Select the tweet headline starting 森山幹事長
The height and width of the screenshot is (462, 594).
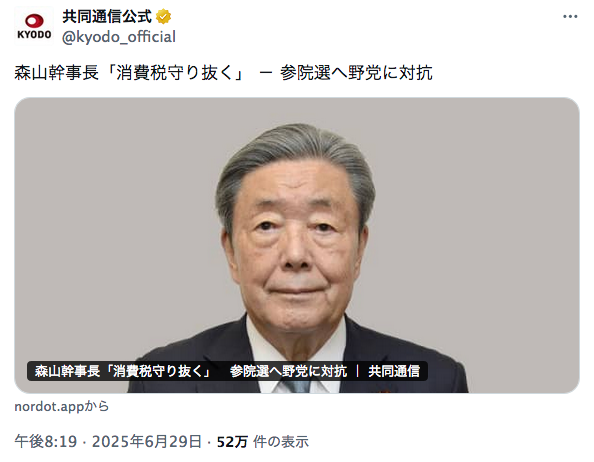(x=223, y=73)
